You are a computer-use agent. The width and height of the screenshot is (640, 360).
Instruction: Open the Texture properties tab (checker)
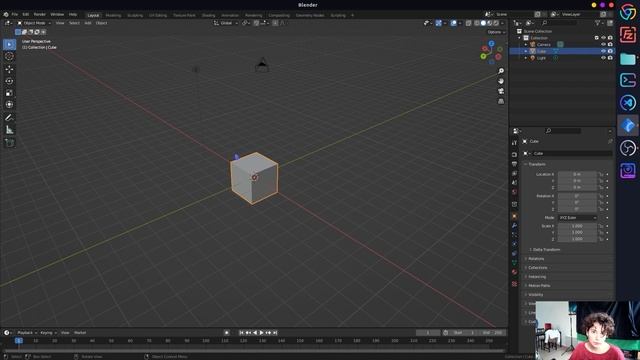pyautogui.click(x=514, y=284)
